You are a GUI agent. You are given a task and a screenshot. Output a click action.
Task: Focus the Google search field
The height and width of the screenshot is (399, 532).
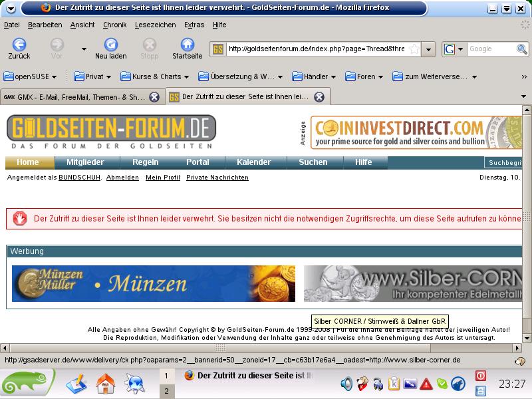[491, 49]
